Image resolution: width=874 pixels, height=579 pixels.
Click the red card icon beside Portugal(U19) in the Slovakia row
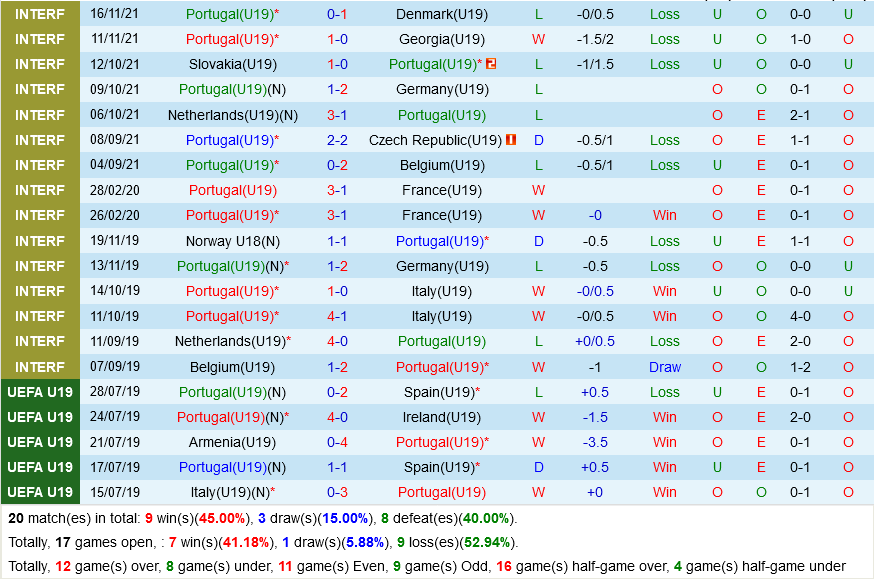tap(491, 64)
